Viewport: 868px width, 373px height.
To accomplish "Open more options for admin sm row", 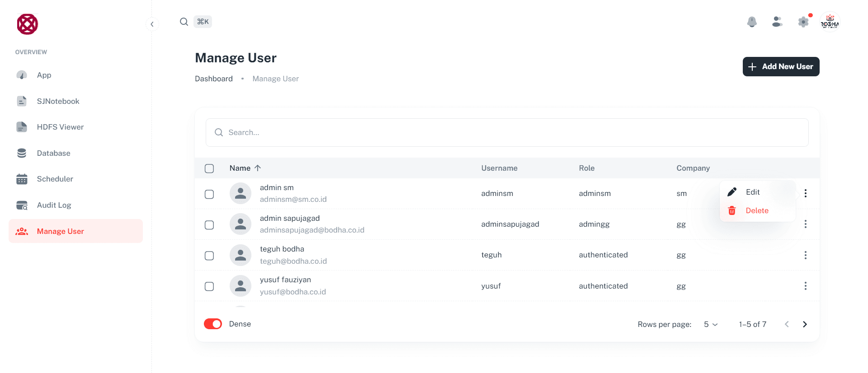I will pos(806,193).
